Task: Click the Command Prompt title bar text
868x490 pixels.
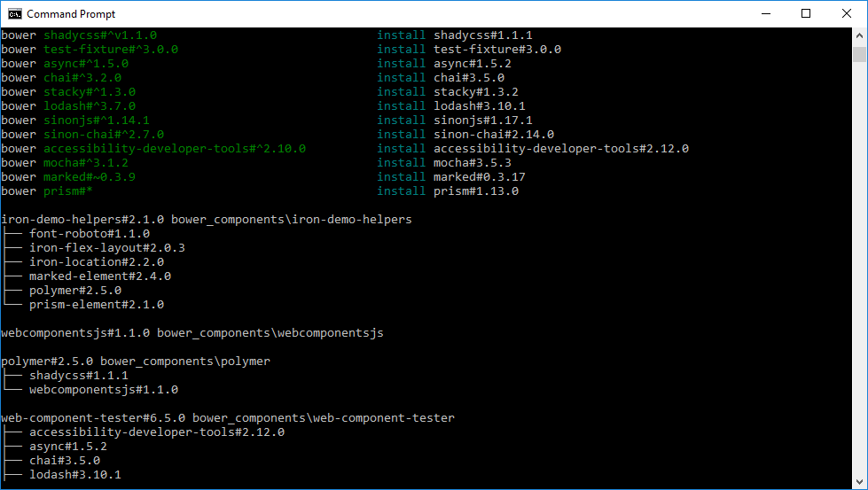Action: tap(71, 14)
